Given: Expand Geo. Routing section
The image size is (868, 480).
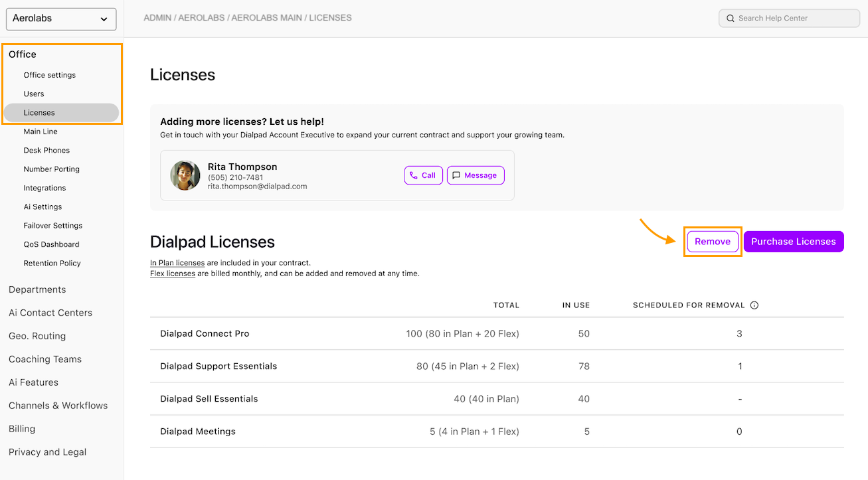Looking at the screenshot, I should point(37,336).
